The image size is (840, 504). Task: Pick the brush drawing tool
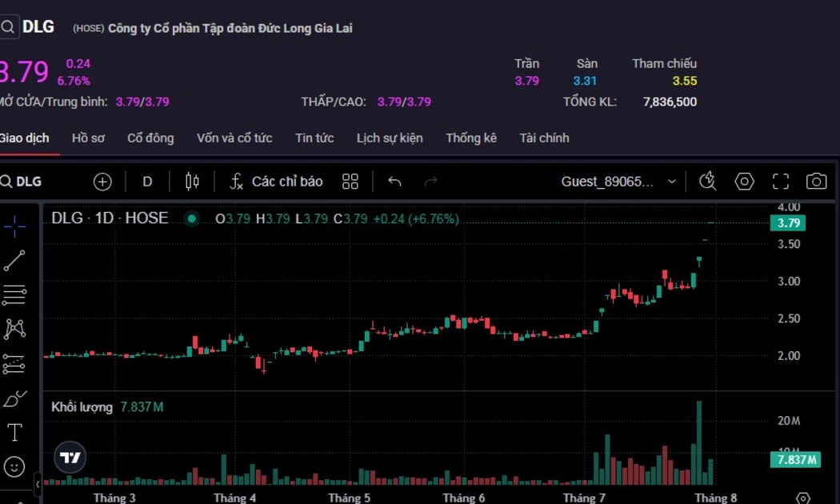[14, 398]
